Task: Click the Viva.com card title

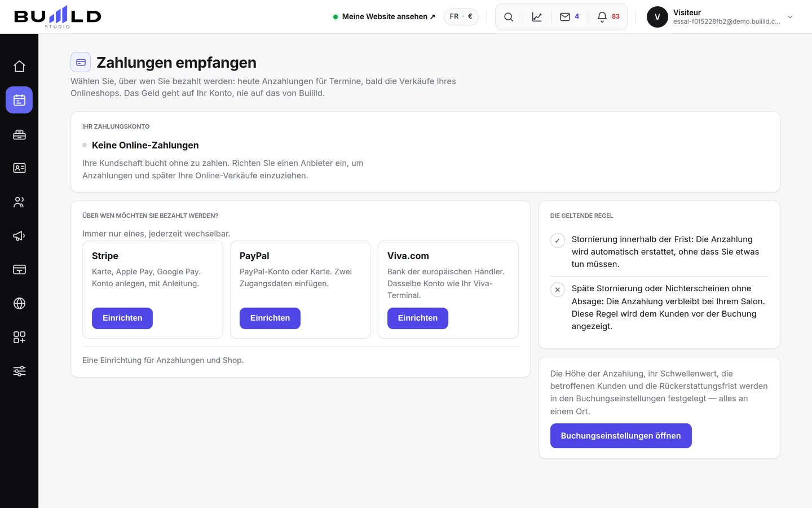Action: 408,256
